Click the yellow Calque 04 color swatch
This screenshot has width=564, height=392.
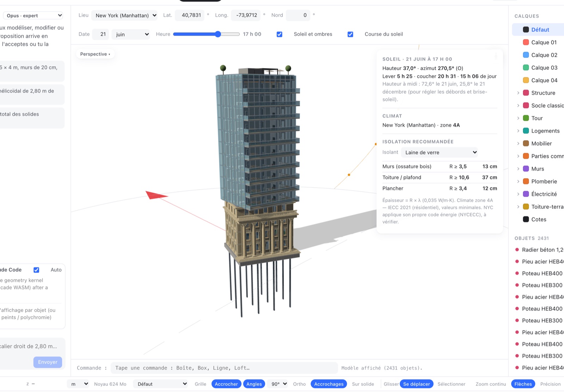tap(526, 80)
